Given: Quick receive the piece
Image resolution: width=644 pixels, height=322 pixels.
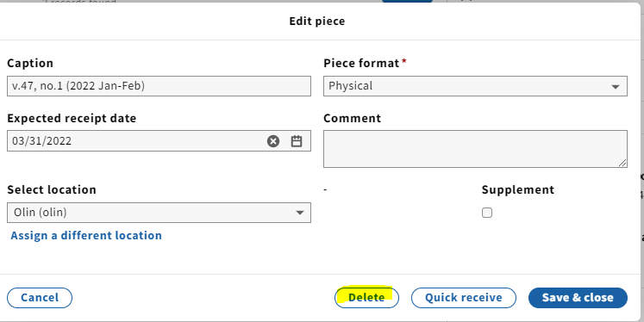Looking at the screenshot, I should click(464, 298).
